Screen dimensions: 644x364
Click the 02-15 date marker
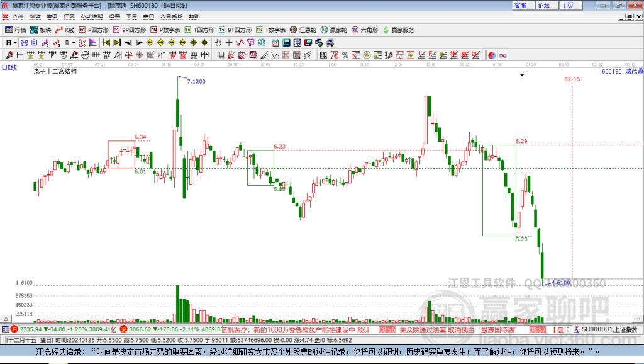[572, 79]
